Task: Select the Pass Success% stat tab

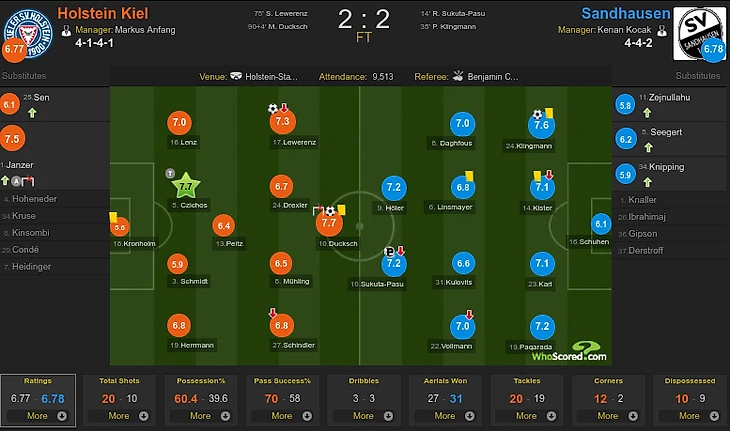Action: pos(281,382)
